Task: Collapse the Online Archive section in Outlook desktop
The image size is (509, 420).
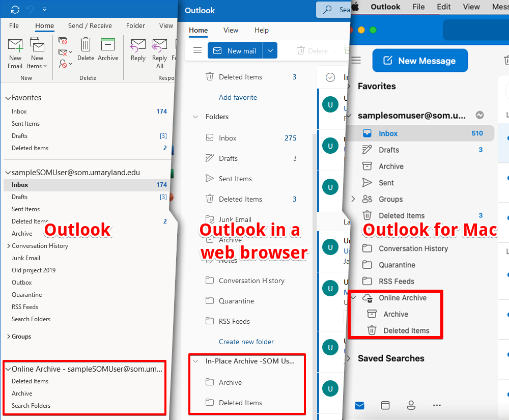Action: [8, 369]
